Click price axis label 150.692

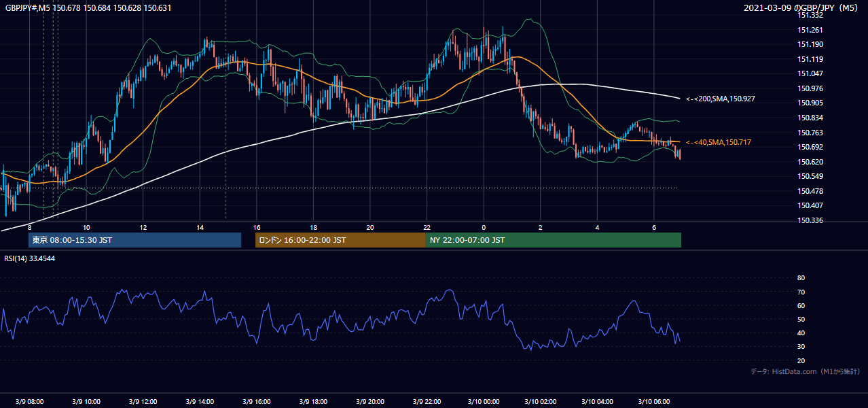tap(810, 147)
